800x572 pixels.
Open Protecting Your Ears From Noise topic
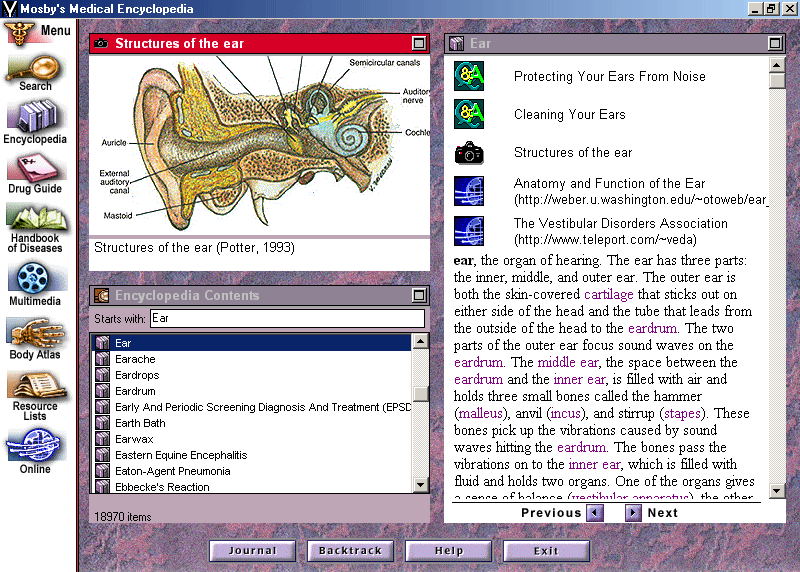tap(610, 77)
